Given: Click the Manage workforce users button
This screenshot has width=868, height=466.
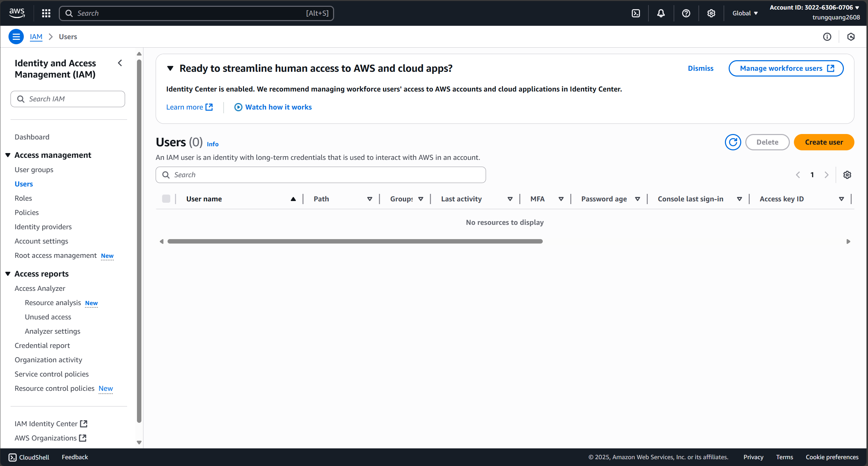Looking at the screenshot, I should click(786, 68).
